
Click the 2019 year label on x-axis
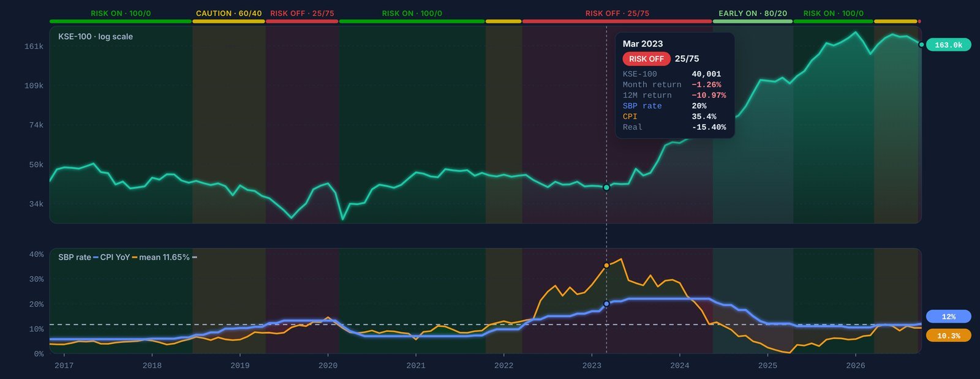click(239, 366)
